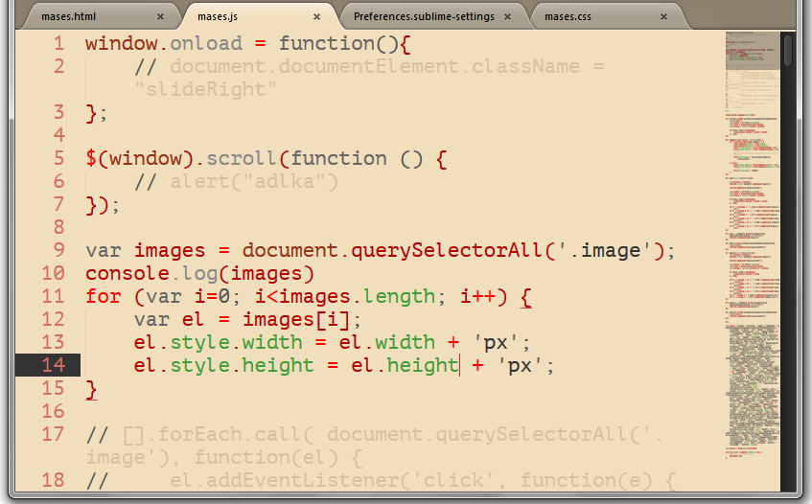Screen dimensions: 812x504
Task: Click 'style' on line 13
Action: [x=200, y=343]
